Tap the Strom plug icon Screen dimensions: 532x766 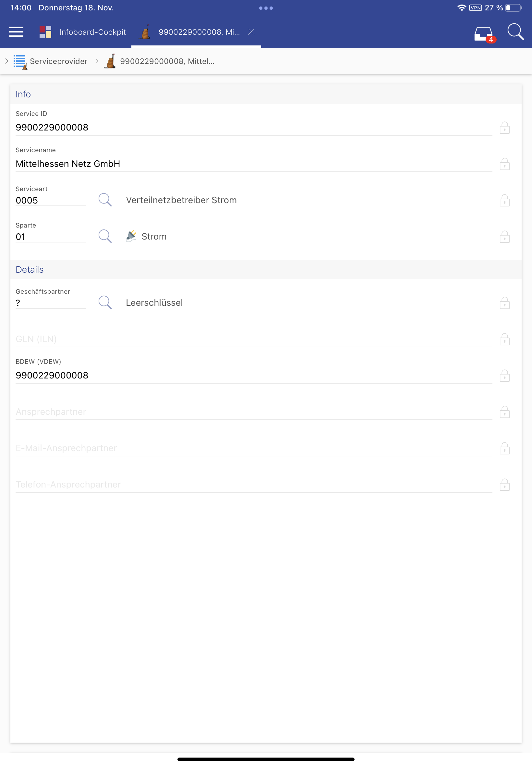131,236
